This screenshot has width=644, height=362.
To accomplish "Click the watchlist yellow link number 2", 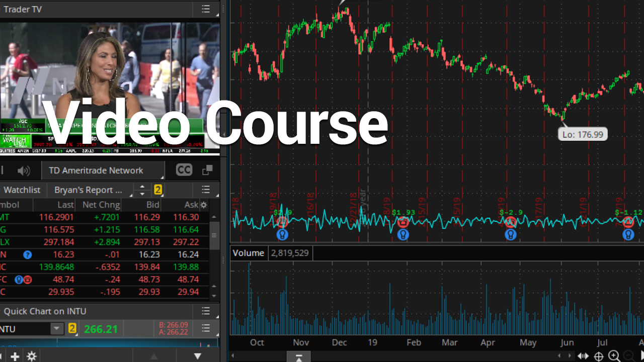I will coord(158,190).
